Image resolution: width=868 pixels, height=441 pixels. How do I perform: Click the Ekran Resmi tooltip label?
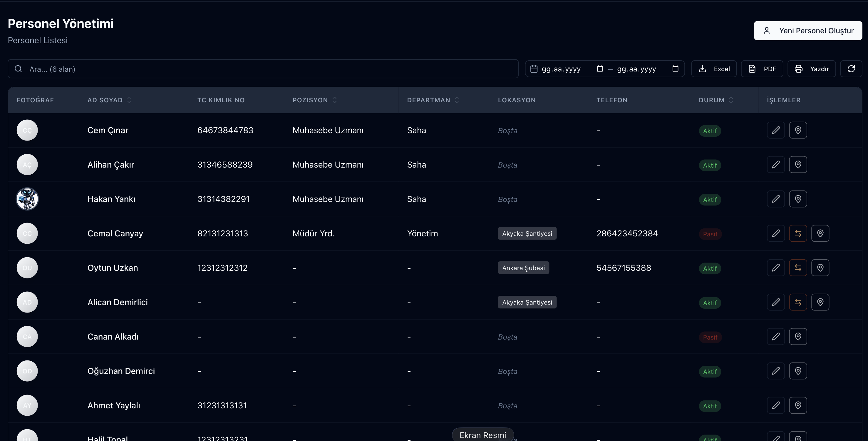[482, 435]
